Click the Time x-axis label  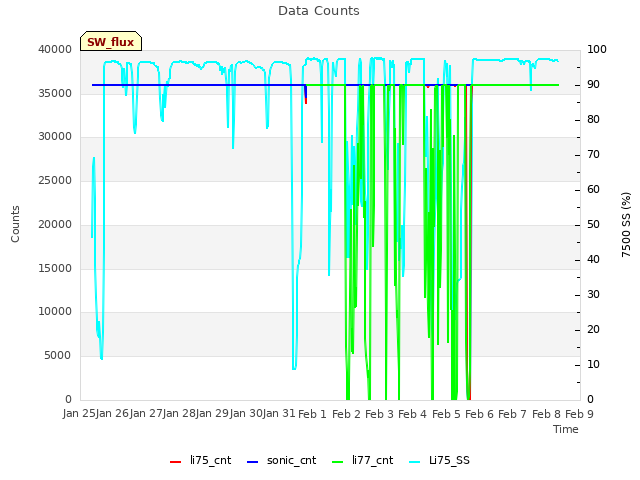(x=566, y=429)
